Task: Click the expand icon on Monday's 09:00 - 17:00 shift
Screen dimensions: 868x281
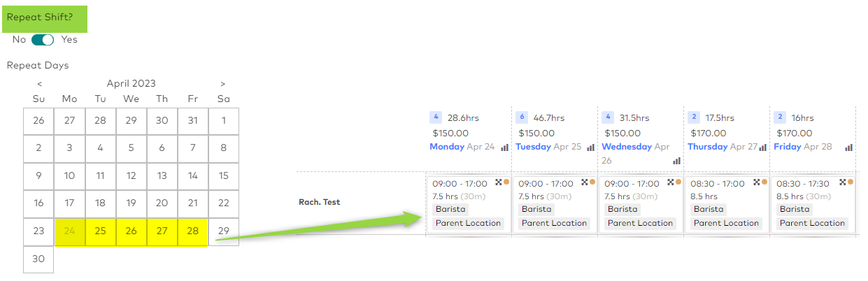Action: click(x=499, y=182)
